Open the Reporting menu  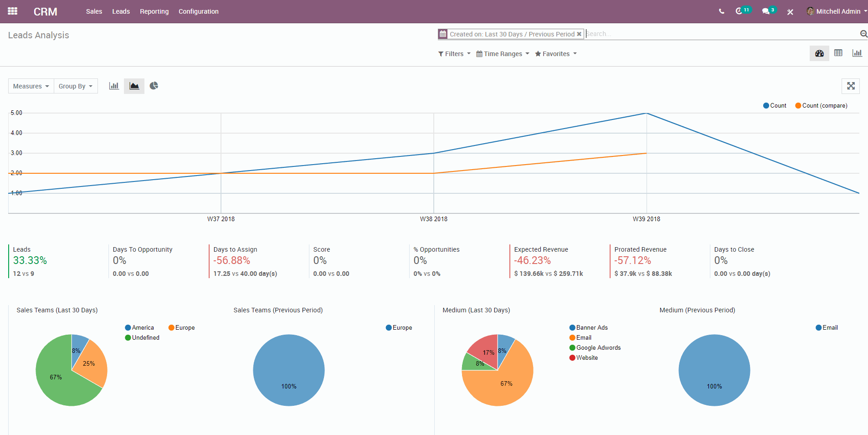click(154, 11)
